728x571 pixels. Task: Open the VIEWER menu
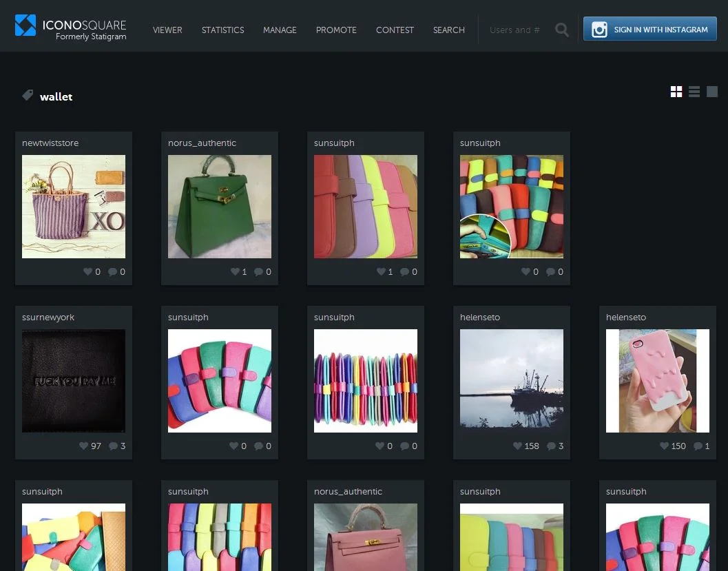167,30
